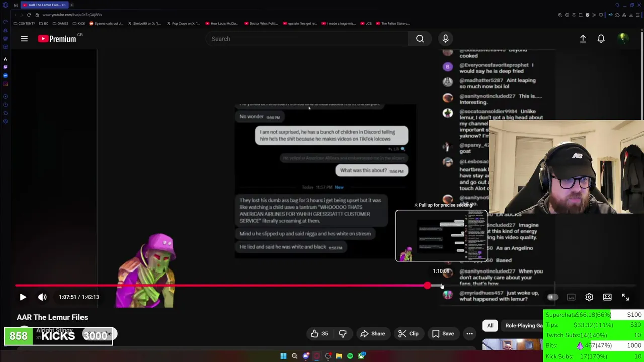The width and height of the screenshot is (644, 362).
Task: Open the YouTube notifications bell
Action: [x=601, y=39]
